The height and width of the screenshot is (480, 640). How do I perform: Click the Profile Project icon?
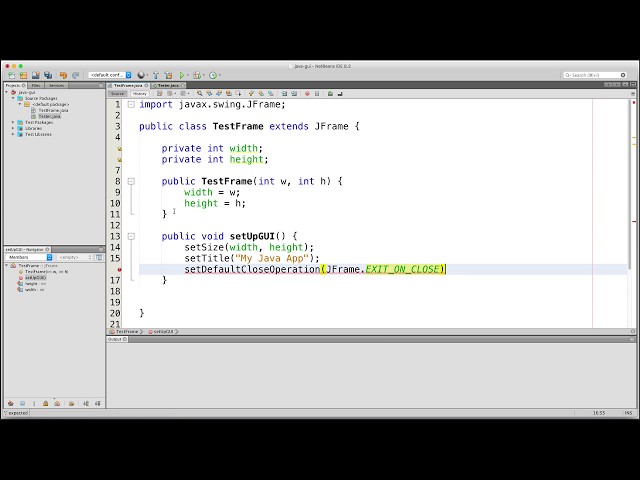point(213,76)
